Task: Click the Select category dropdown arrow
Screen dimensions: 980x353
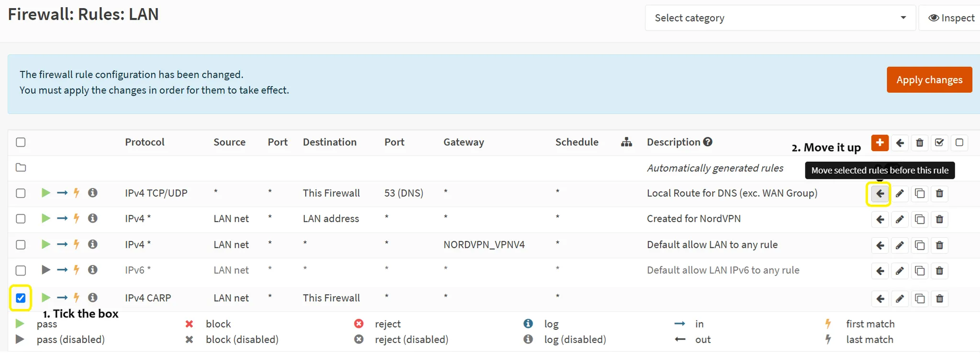Action: (903, 18)
